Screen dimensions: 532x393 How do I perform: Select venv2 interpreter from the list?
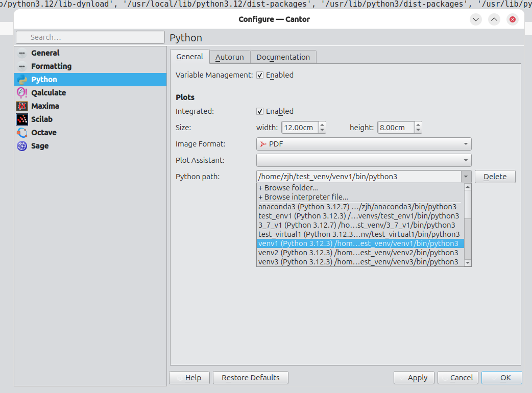pos(358,253)
